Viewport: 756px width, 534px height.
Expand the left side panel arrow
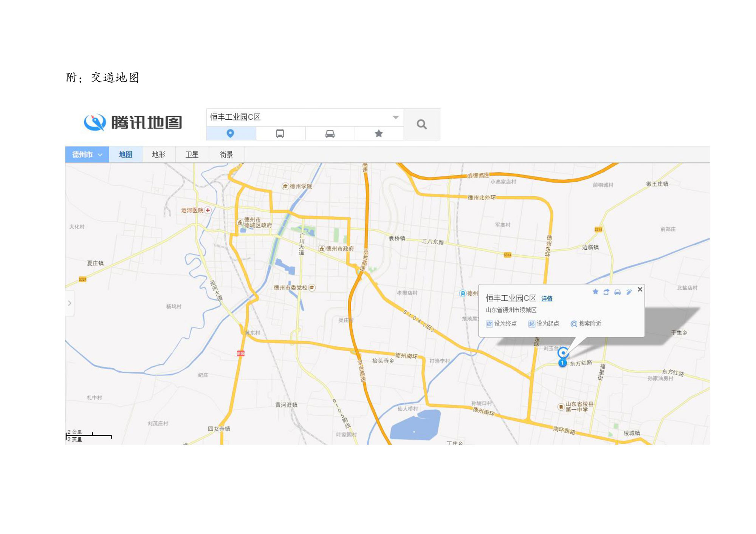pyautogui.click(x=70, y=303)
